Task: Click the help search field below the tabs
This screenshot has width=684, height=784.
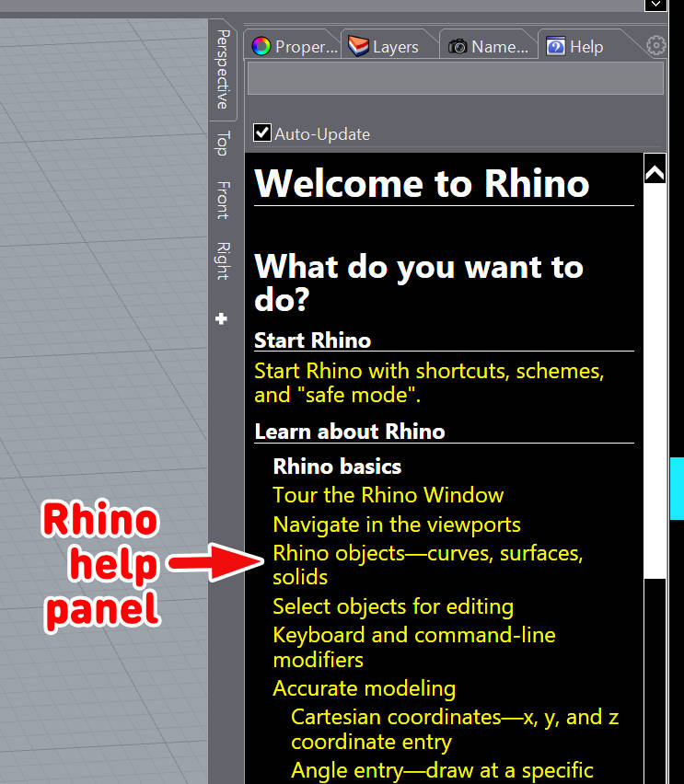Action: [456, 77]
